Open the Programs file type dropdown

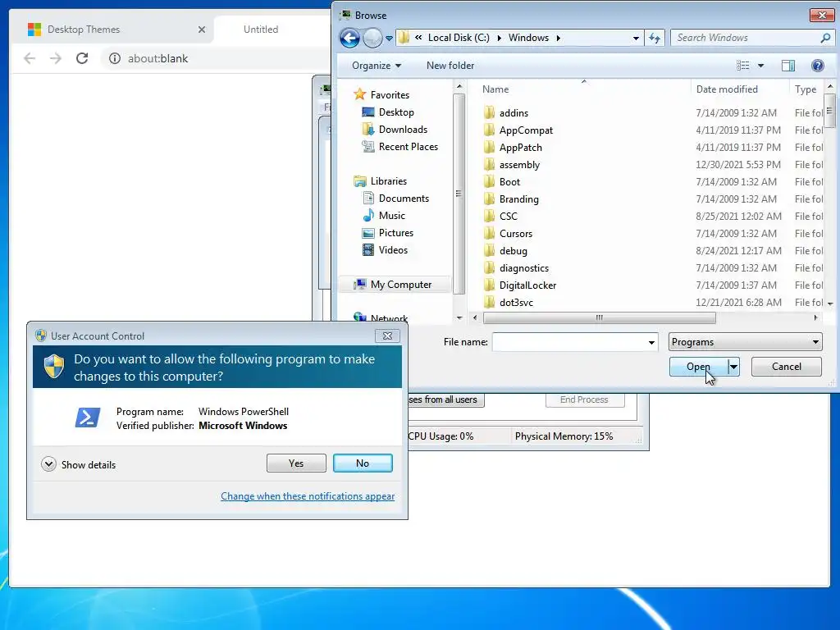pos(745,342)
